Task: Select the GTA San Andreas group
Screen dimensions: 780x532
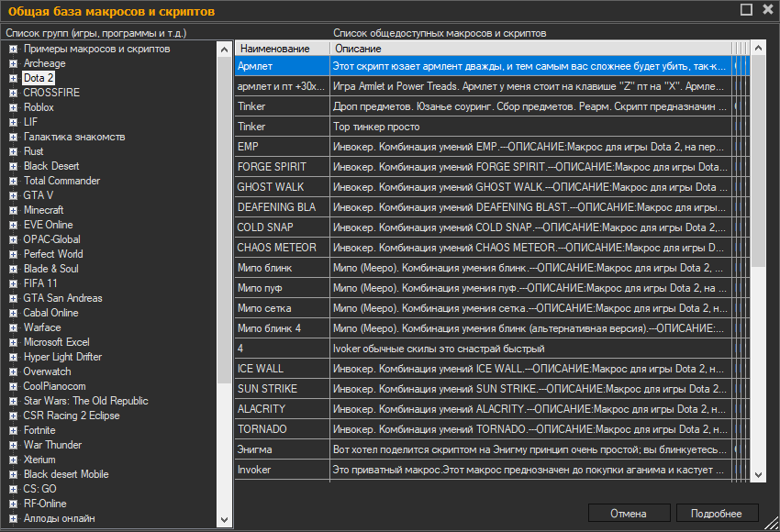Action: tap(62, 298)
